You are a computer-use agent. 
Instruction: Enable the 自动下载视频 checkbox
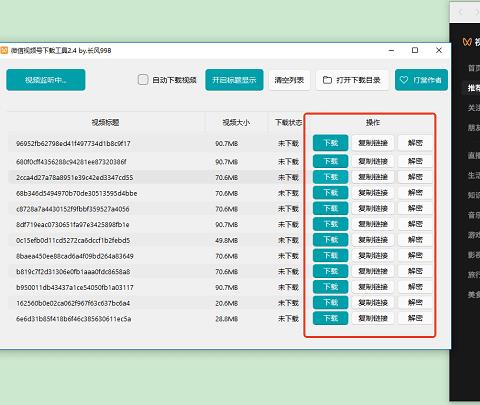[143, 80]
